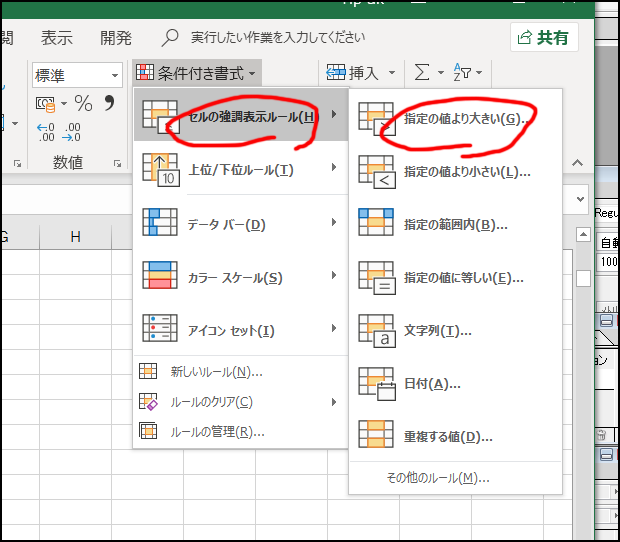Image resolution: width=620 pixels, height=542 pixels.
Task: Open the セルの強調表示ルール(H) submenu
Action: click(240, 115)
